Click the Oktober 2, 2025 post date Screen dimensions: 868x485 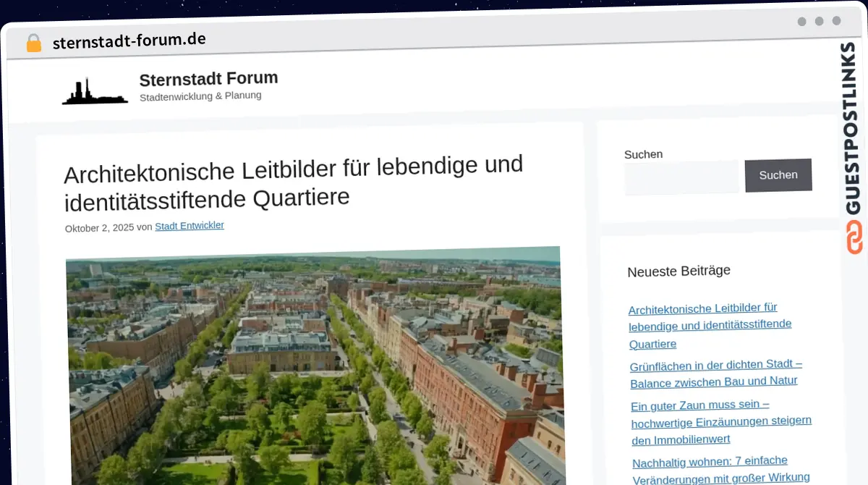click(x=99, y=228)
